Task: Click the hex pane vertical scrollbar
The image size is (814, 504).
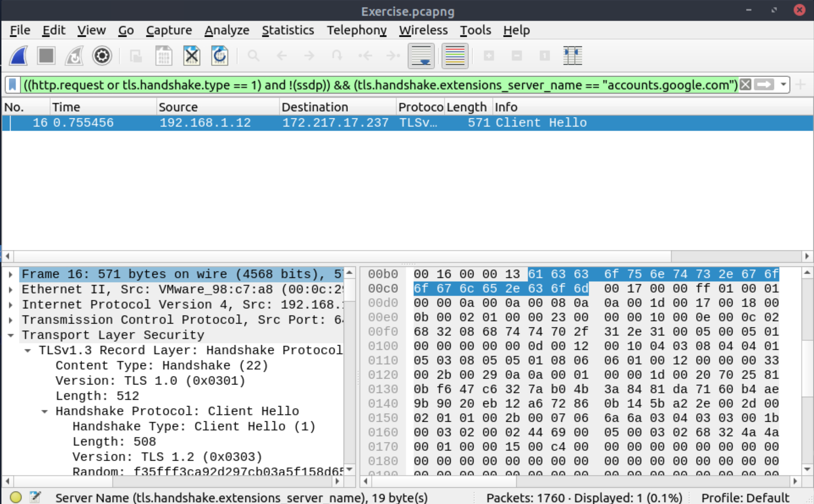Action: click(807, 371)
